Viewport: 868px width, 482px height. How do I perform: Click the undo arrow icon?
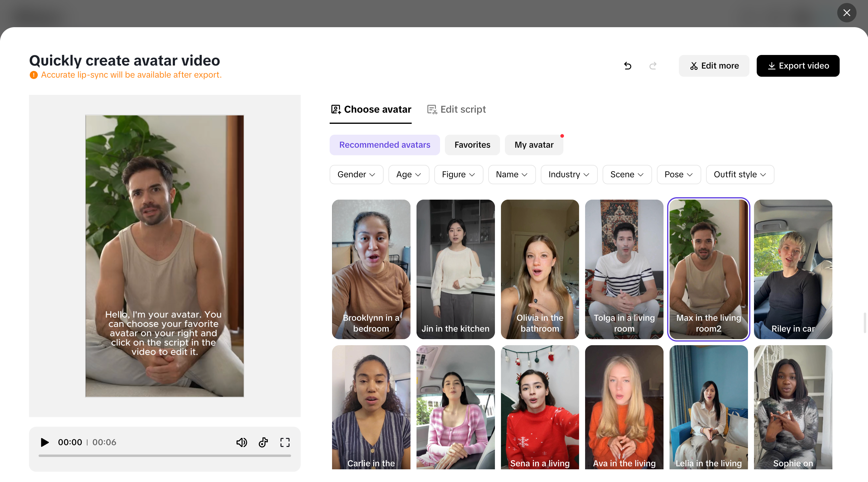pos(627,66)
